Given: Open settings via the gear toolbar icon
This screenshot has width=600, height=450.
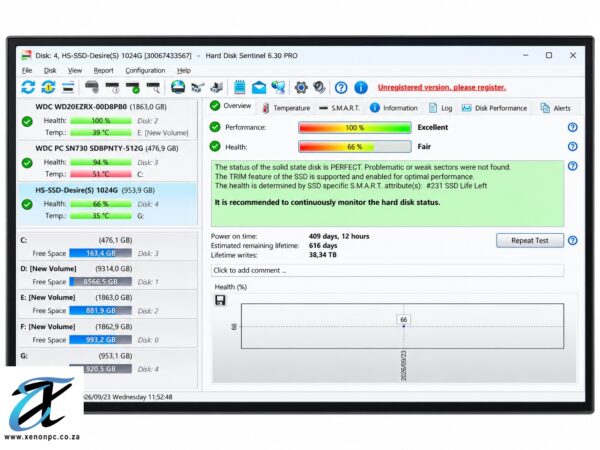Looking at the screenshot, I should [x=301, y=87].
